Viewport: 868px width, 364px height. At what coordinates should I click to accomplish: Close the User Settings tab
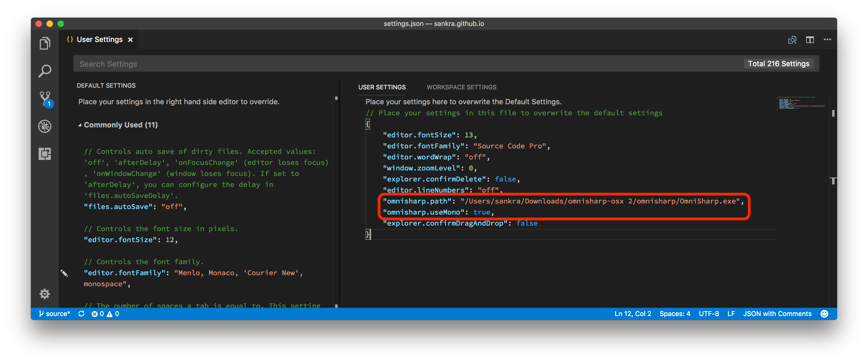pos(130,40)
